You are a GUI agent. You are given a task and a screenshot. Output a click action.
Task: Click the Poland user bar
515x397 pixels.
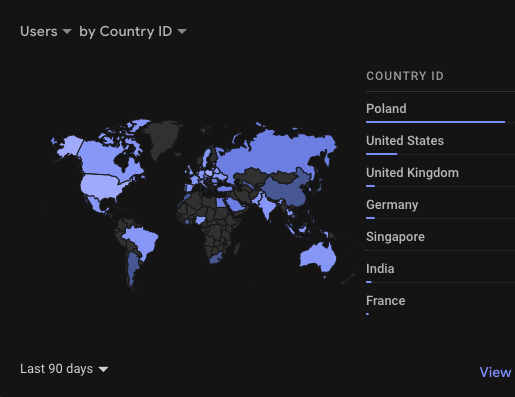(x=435, y=122)
